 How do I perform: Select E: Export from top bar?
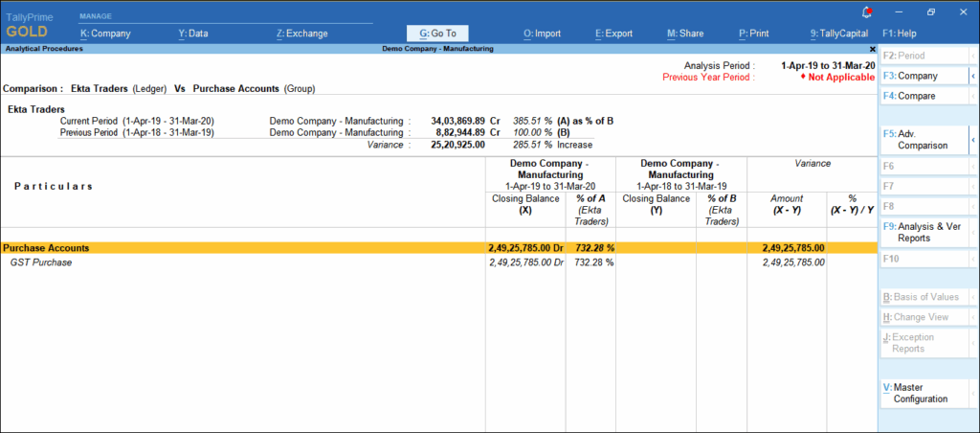(x=613, y=34)
